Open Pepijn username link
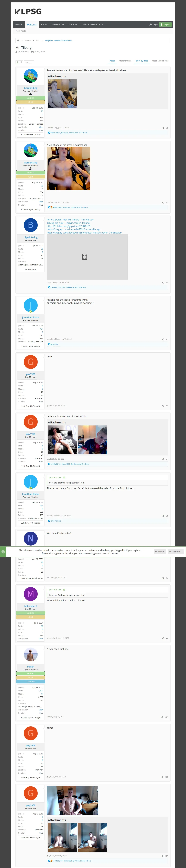The image size is (186, 868). point(31,666)
